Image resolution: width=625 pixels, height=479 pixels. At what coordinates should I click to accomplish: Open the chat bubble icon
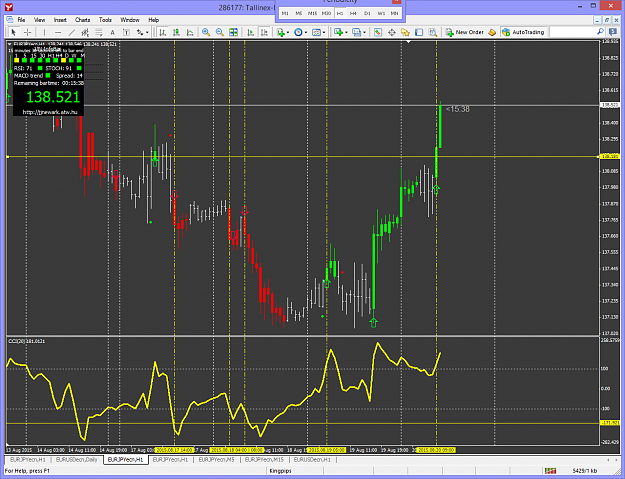click(x=613, y=32)
